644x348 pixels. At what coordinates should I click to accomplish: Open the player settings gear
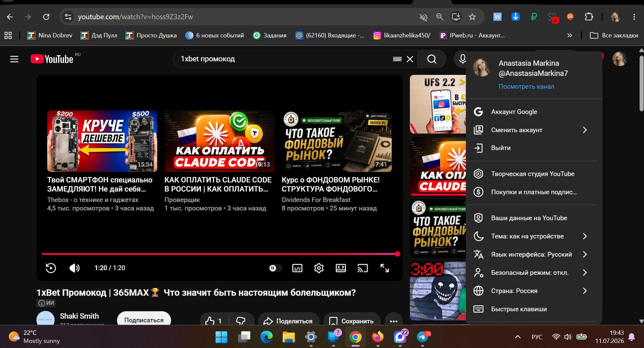click(x=319, y=268)
